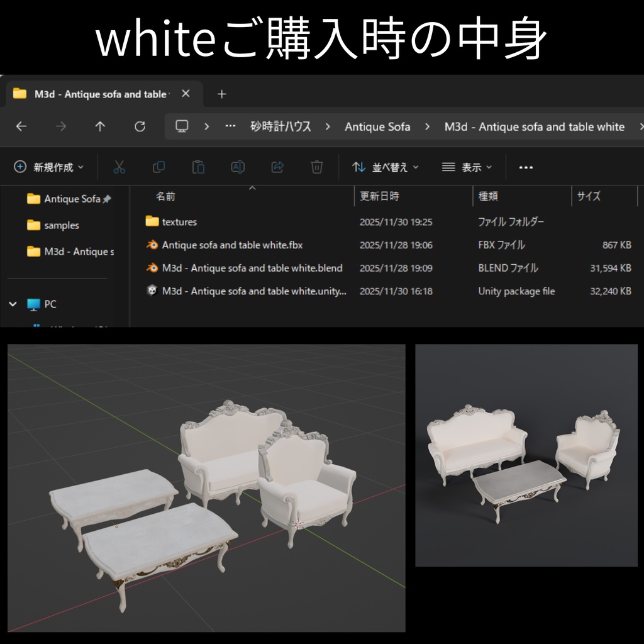The image size is (644, 644).
Task: Open the 新規作成 new item menu
Action: (48, 167)
